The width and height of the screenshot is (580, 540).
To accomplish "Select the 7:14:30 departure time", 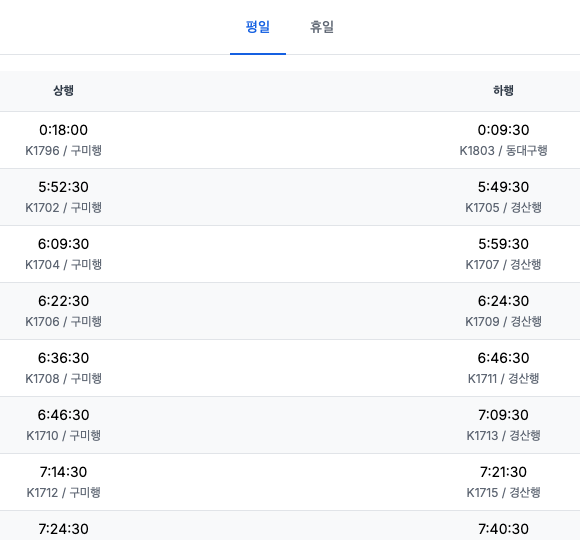I will click(63, 472).
